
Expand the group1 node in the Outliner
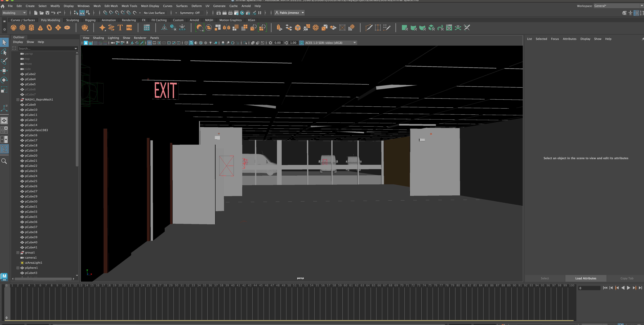tap(18, 253)
